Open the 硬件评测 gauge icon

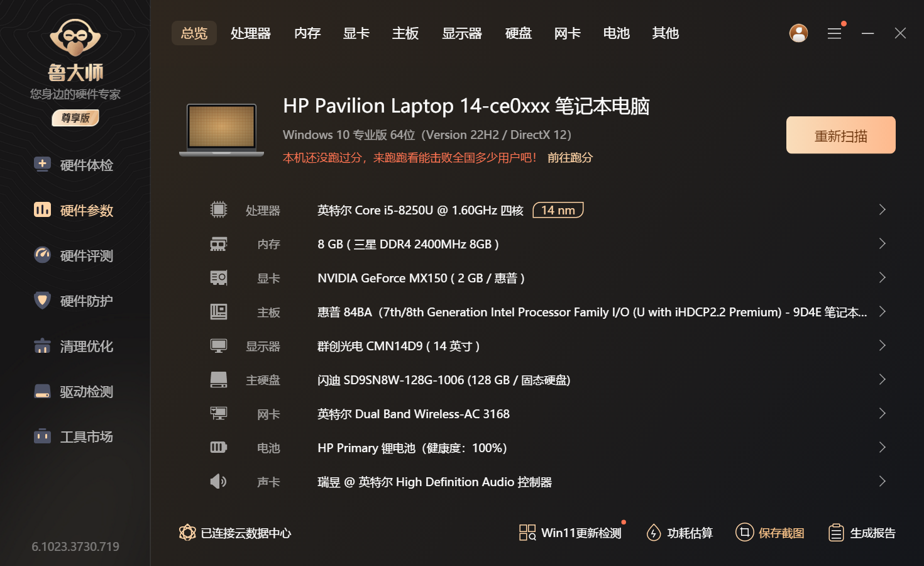click(42, 255)
